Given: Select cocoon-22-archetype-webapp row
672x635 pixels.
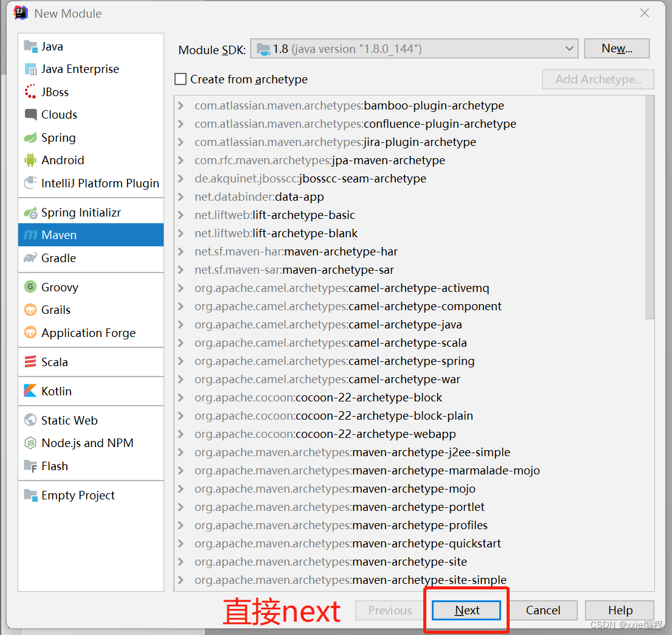Looking at the screenshot, I should (410, 434).
